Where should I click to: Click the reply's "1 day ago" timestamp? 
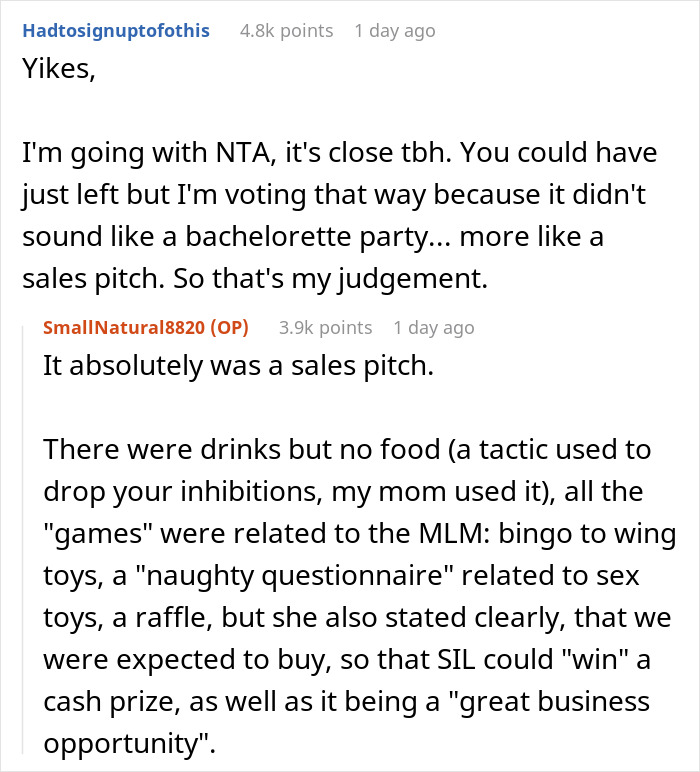434,327
